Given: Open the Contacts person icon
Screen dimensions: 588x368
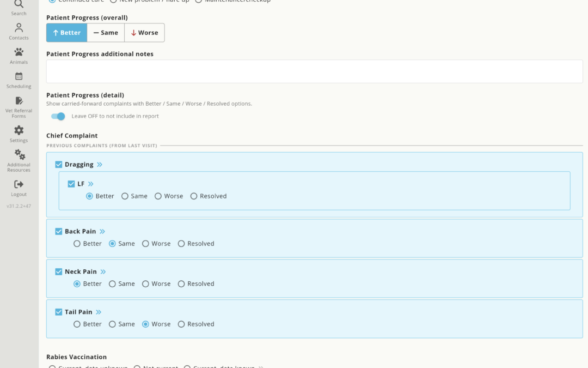Looking at the screenshot, I should click(x=19, y=28).
